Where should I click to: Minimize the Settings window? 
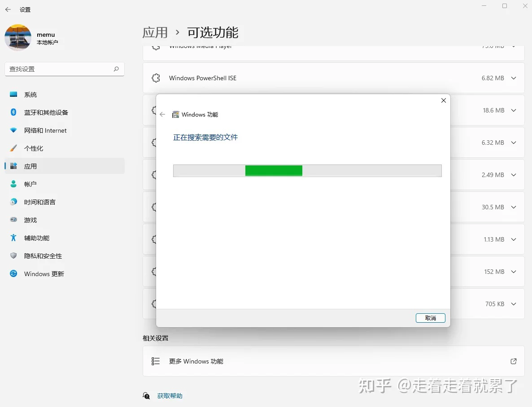484,6
